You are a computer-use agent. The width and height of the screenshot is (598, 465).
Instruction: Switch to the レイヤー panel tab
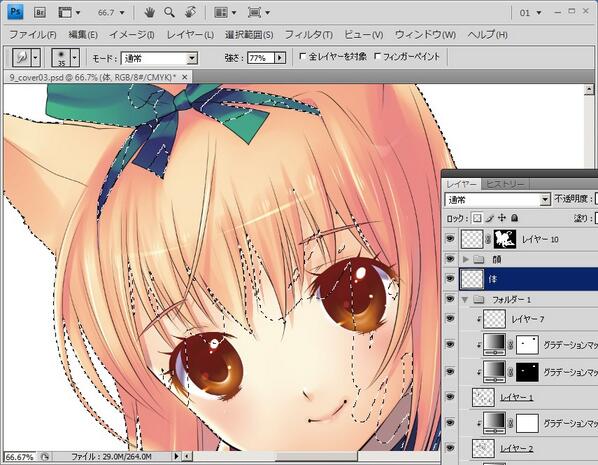click(x=461, y=185)
